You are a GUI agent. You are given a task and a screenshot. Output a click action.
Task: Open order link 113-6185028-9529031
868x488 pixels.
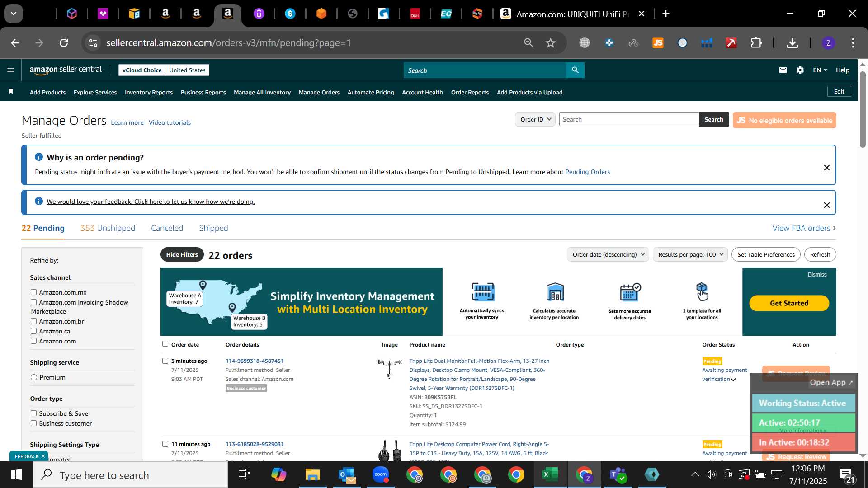255,444
